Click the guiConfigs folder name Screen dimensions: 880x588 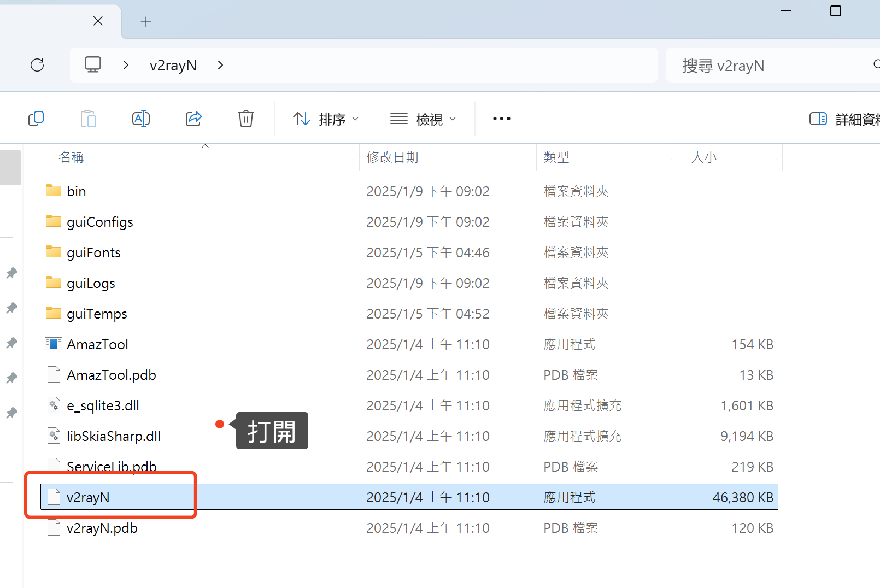point(100,222)
